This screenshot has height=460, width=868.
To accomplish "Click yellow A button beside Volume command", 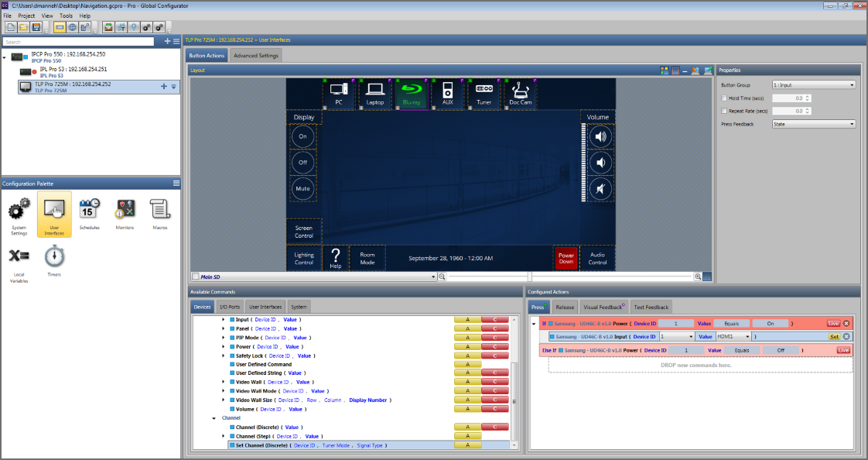I will [x=467, y=409].
